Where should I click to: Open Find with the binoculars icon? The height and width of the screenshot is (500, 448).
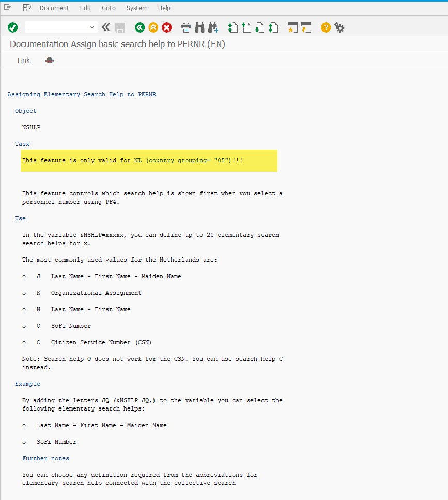pos(200,27)
